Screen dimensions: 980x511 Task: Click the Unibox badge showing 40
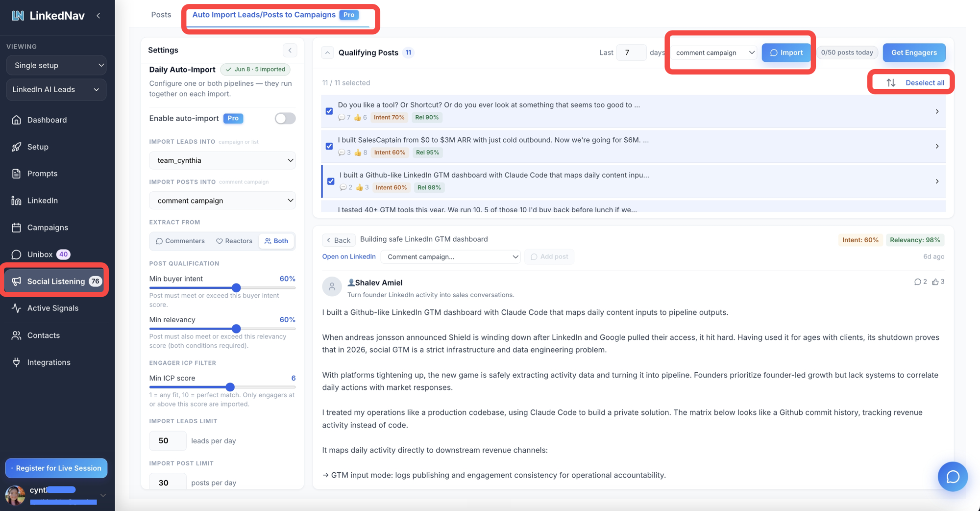(63, 254)
